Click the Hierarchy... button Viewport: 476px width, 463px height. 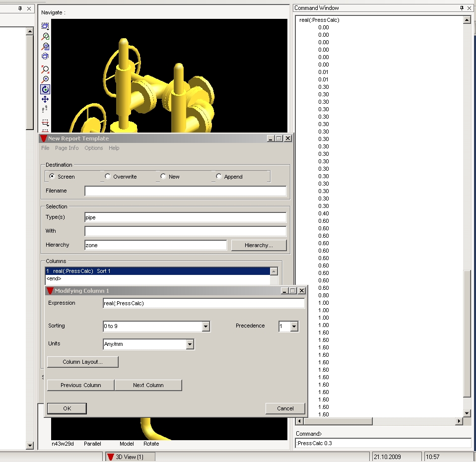[259, 245]
